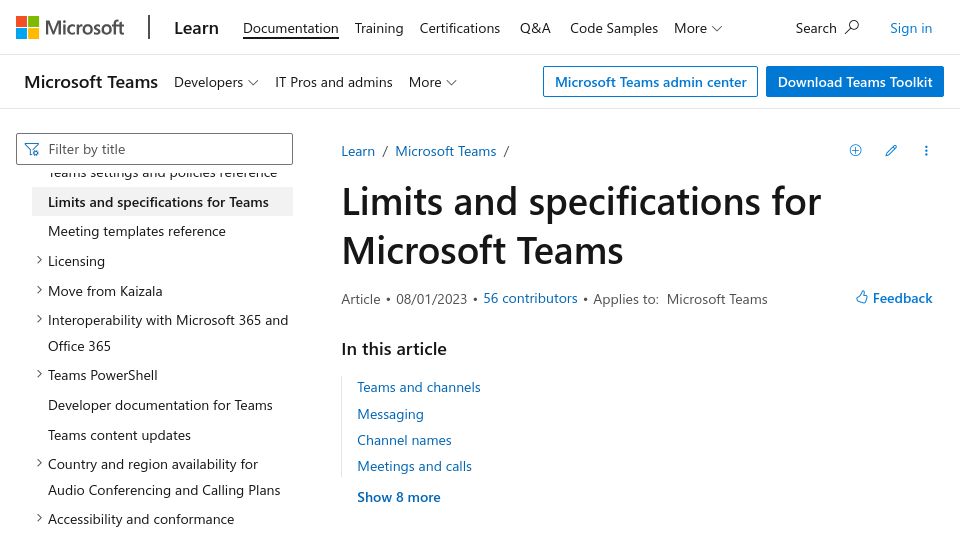The height and width of the screenshot is (540, 960).
Task: Click the filter funnel icon
Action: tap(32, 149)
